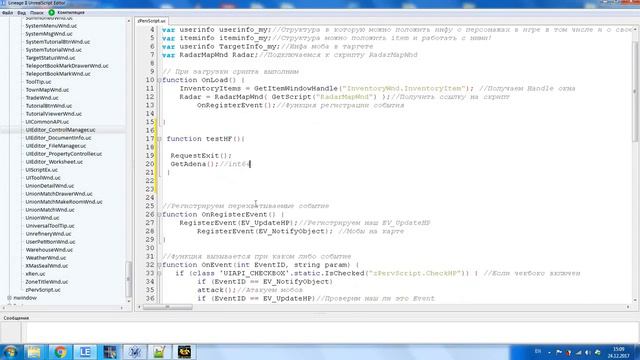Collapse the testHF function fold marker
This screenshot has height=360, width=640.
[x=159, y=139]
